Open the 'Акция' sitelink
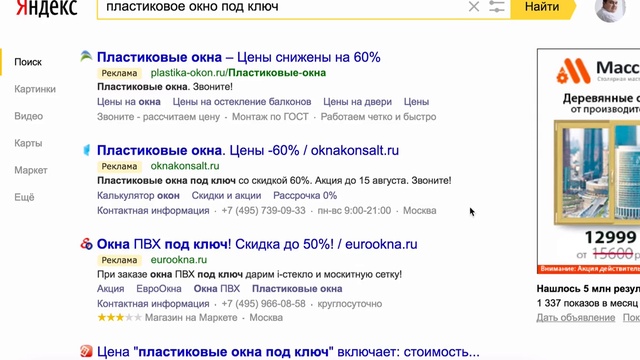Image resolution: width=640 pixels, height=360 pixels. [111, 289]
